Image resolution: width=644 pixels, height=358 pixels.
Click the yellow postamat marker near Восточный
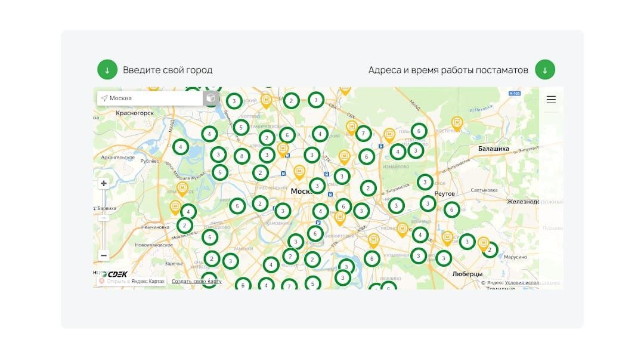pos(457,124)
